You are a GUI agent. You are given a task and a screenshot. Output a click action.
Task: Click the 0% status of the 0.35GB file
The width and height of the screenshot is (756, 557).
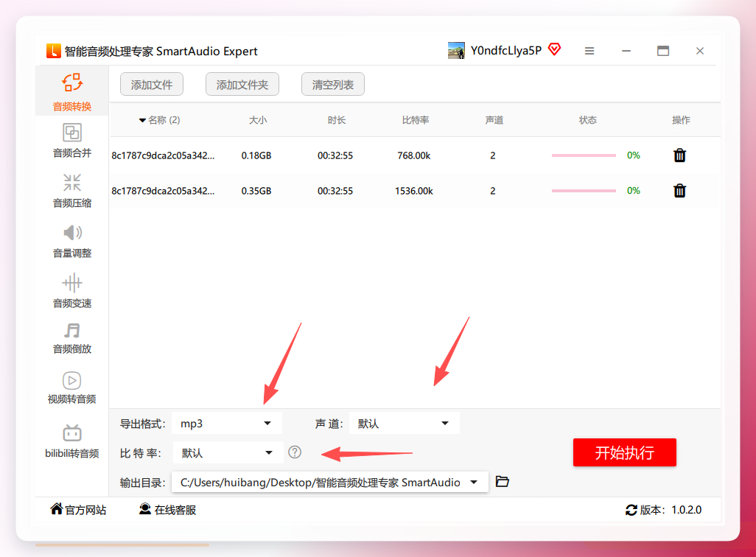[633, 191]
